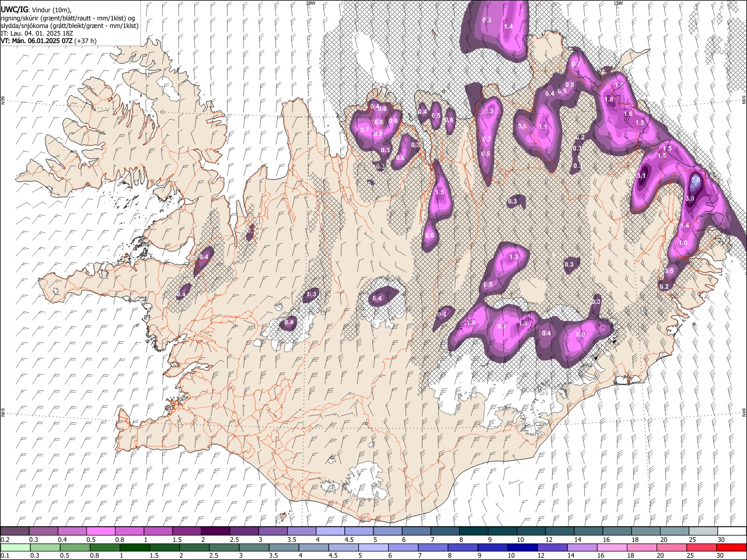Screen dimensions: 747x560
Task: Click the "12" label on the rain scale
Action: point(541,555)
